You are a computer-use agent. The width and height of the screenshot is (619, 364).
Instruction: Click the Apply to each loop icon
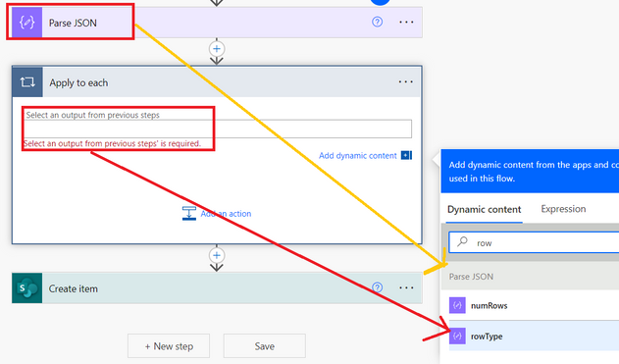[27, 82]
